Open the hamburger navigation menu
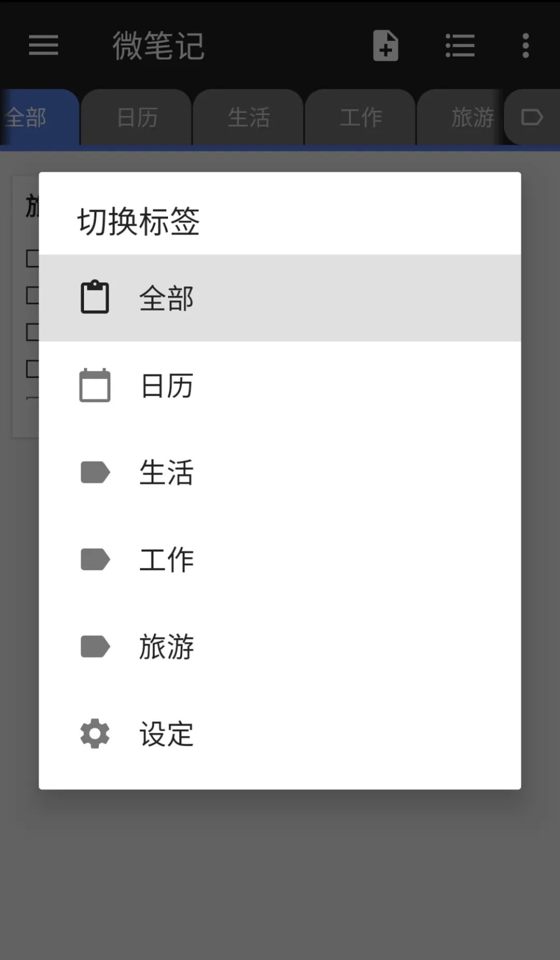 (x=44, y=45)
